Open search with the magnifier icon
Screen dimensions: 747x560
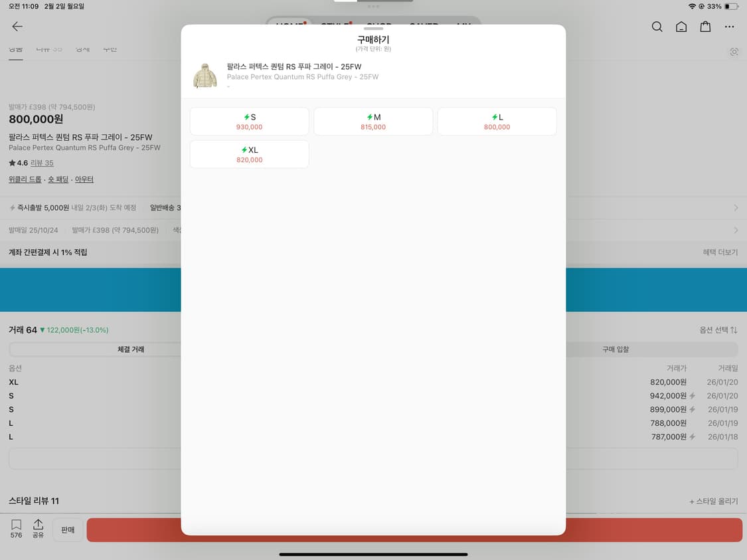(657, 27)
